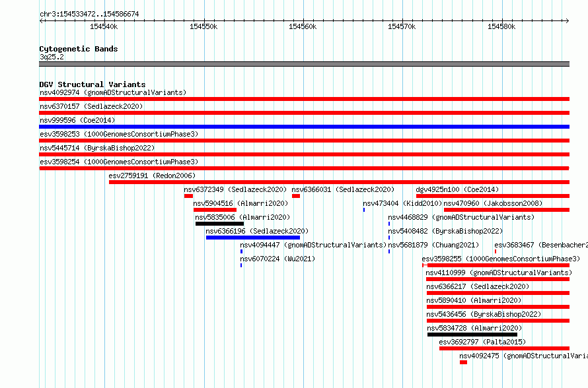Open esv3598255 1000GenomesConsortiumPhase3 label
The image size is (588, 388).
click(501, 259)
